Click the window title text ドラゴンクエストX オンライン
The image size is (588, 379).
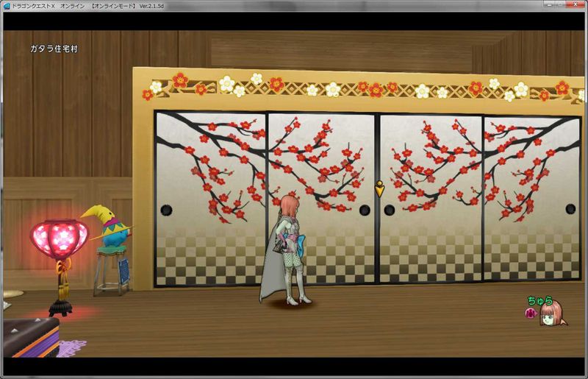coord(48,6)
